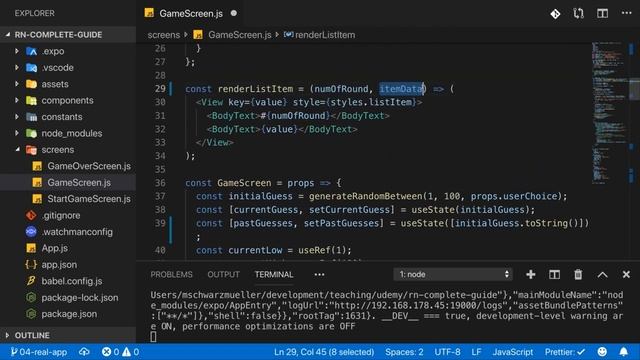Click the assets folder icon
The width and height of the screenshot is (640, 360).
[31, 84]
